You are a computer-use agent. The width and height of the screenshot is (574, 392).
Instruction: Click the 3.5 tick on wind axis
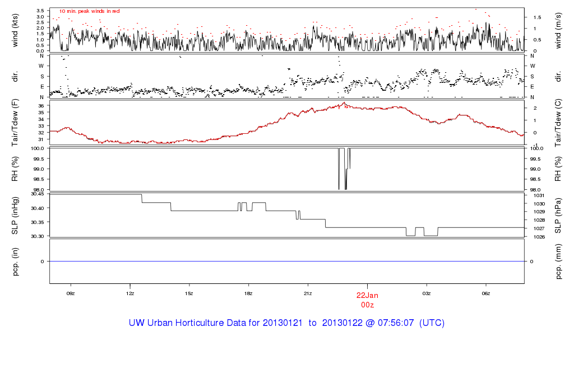click(40, 11)
